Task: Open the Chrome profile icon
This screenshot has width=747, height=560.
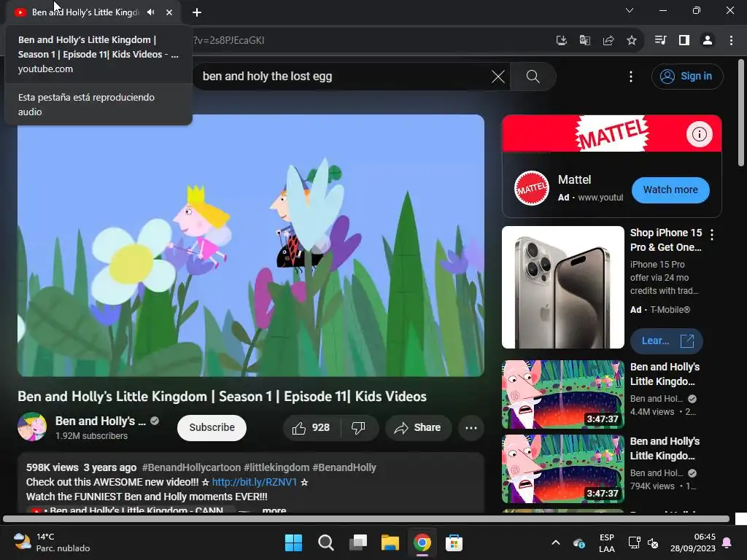Action: point(708,41)
